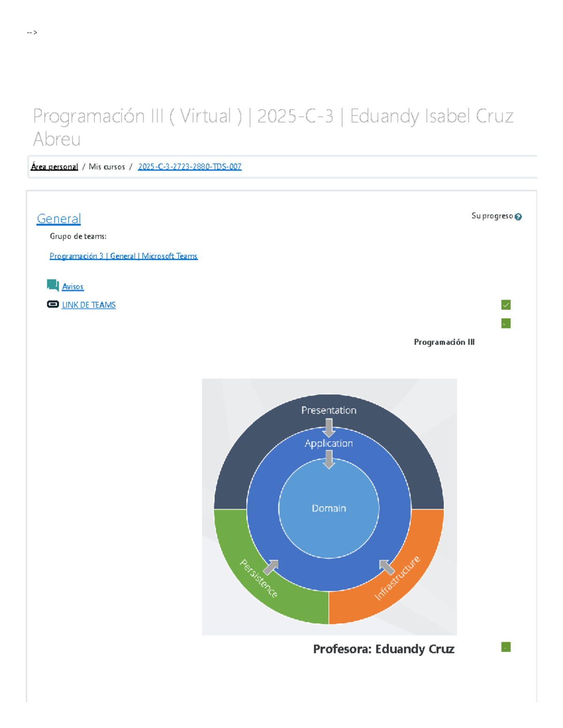
Task: Toggle the LINK DE TEAMS completion checkbox
Action: 506,305
